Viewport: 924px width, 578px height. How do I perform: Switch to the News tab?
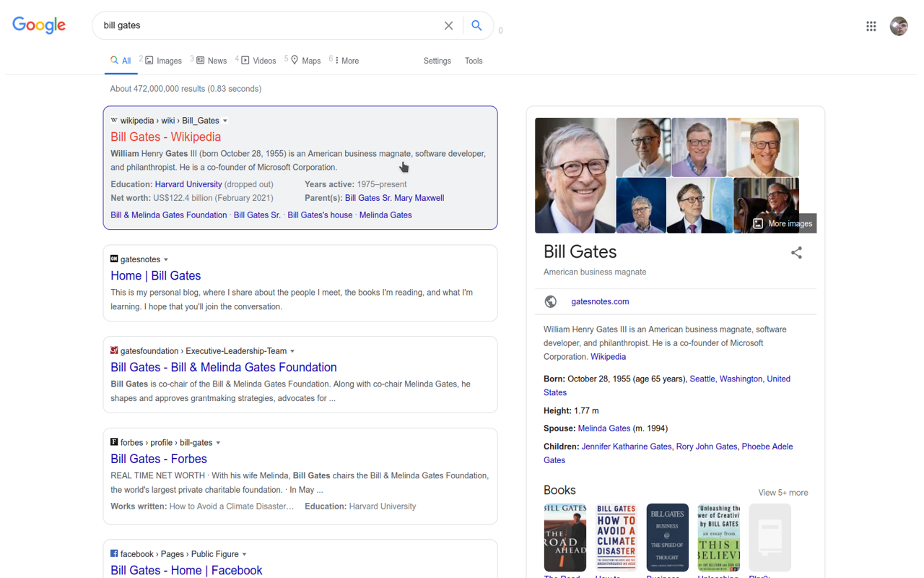coord(211,61)
